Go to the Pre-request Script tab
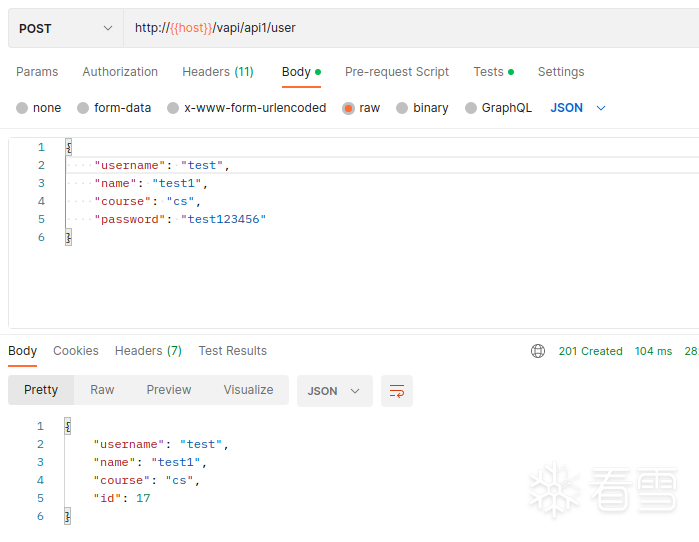 (x=397, y=72)
